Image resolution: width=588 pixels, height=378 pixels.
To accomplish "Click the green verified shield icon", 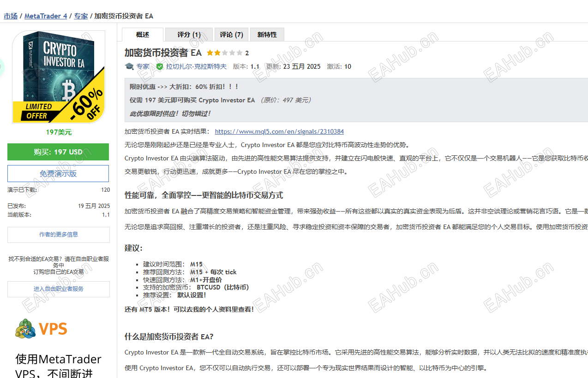I will [x=160, y=66].
